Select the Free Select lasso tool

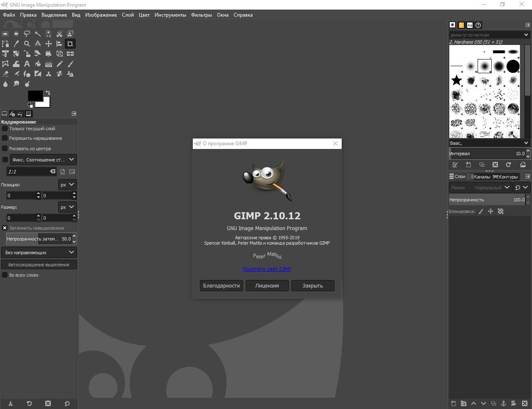(27, 34)
